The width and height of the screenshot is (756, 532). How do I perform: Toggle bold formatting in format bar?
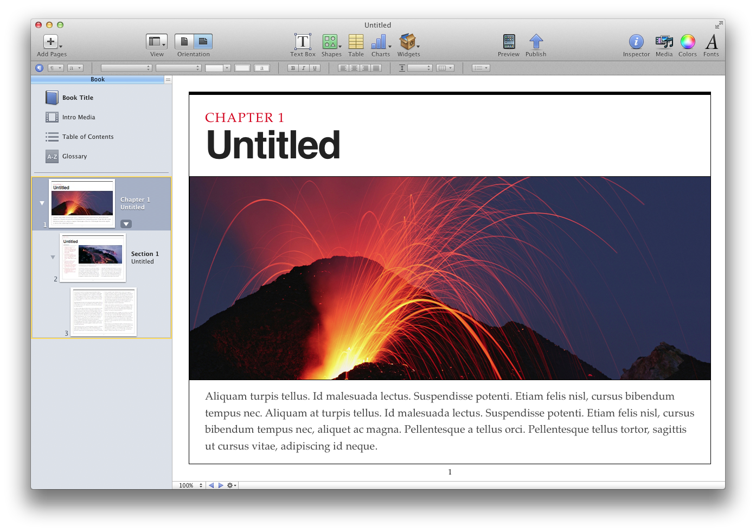293,68
